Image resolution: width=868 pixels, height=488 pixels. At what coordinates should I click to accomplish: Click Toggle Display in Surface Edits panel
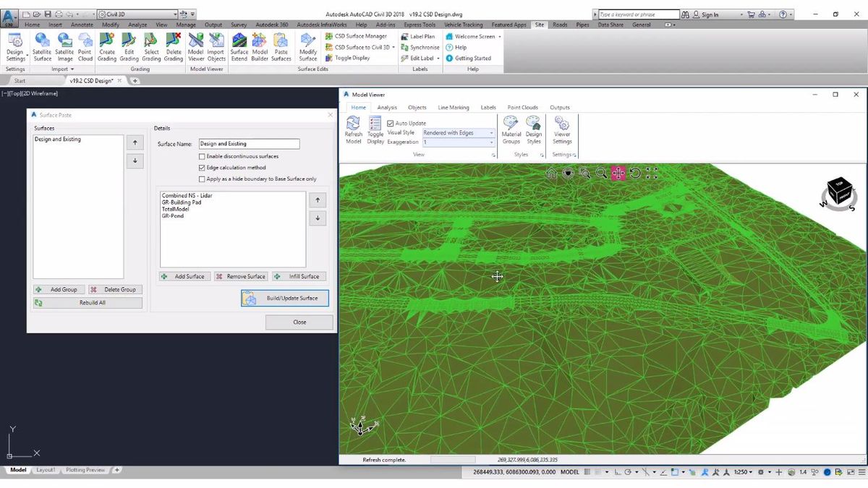pos(347,58)
